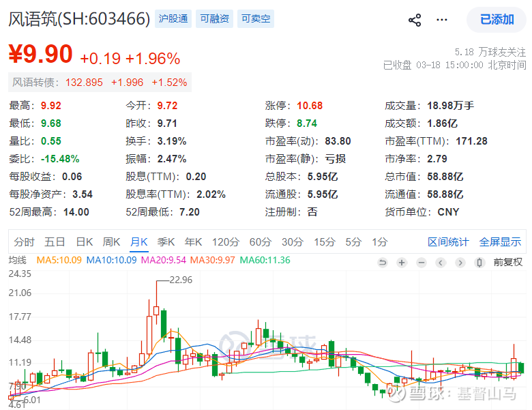Click MA60:11.36 indicator value
Viewport: 532px width, 410px height.
(x=265, y=261)
